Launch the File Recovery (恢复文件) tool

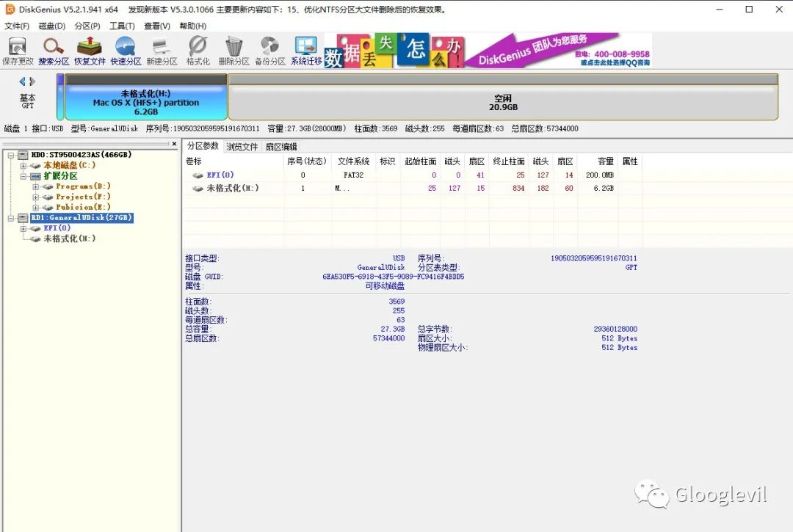point(90,51)
